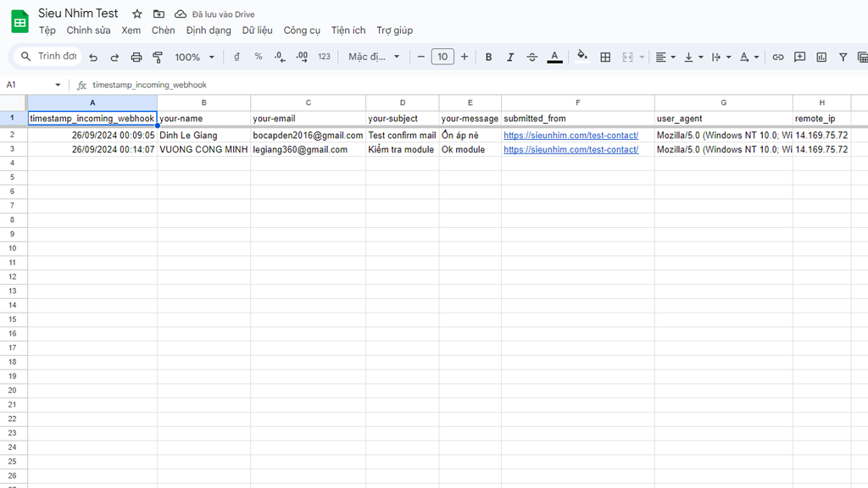
Task: Star the Sieu Nhim Test document
Action: pyautogui.click(x=137, y=14)
